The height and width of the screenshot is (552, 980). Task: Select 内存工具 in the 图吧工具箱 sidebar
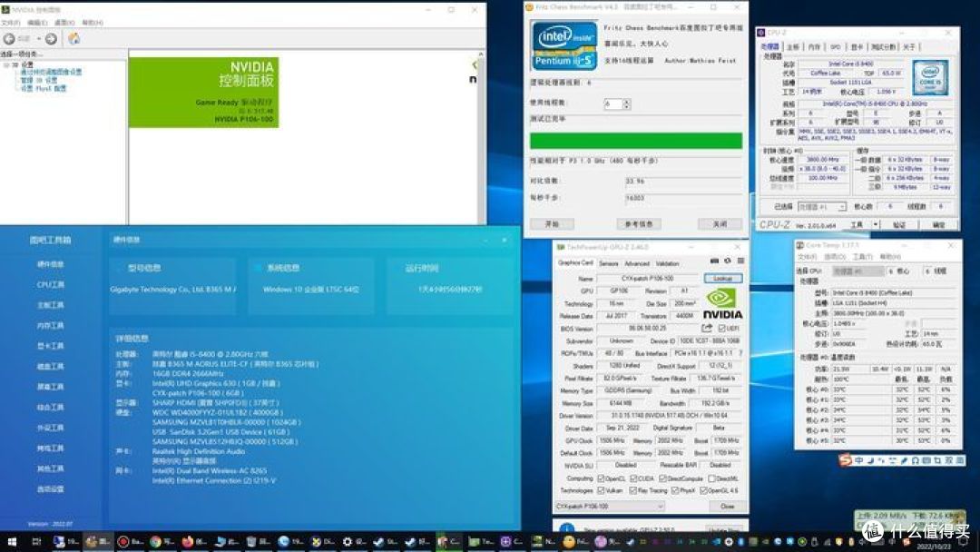click(51, 326)
